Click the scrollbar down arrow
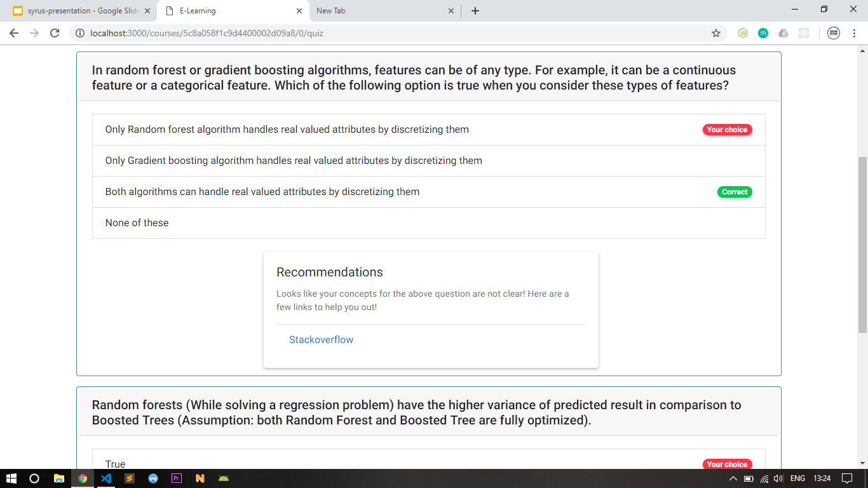Image resolution: width=868 pixels, height=488 pixels. click(862, 463)
